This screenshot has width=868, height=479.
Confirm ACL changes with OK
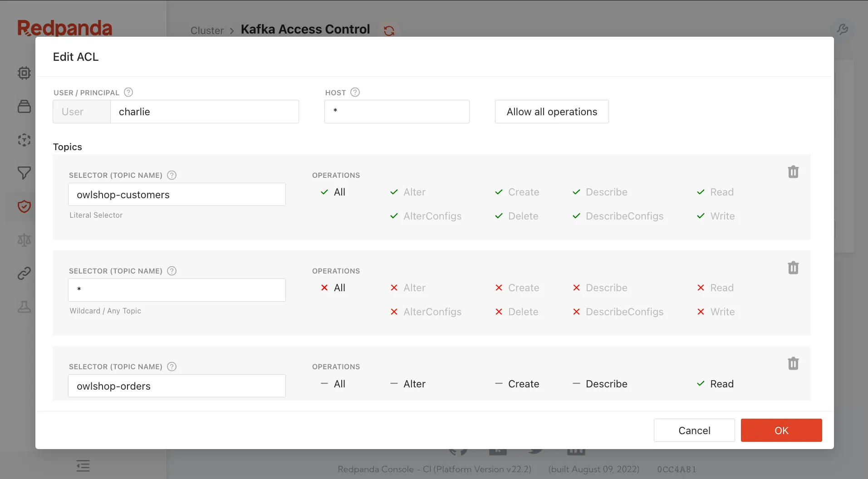click(x=781, y=430)
